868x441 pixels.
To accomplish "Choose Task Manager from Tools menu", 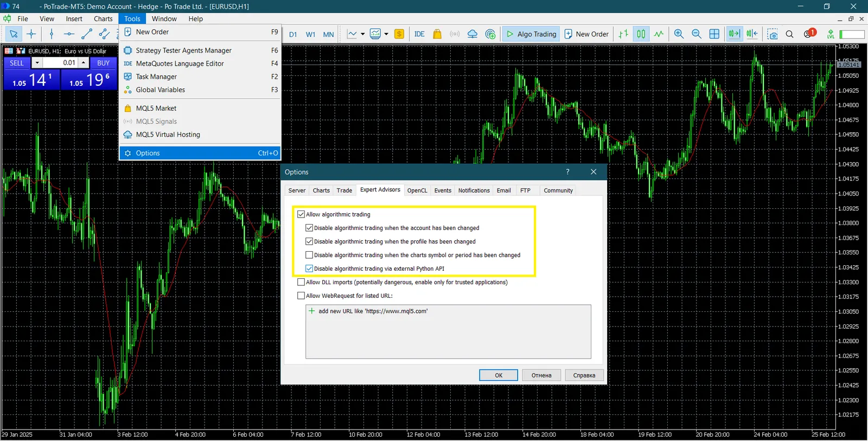I will pyautogui.click(x=156, y=76).
